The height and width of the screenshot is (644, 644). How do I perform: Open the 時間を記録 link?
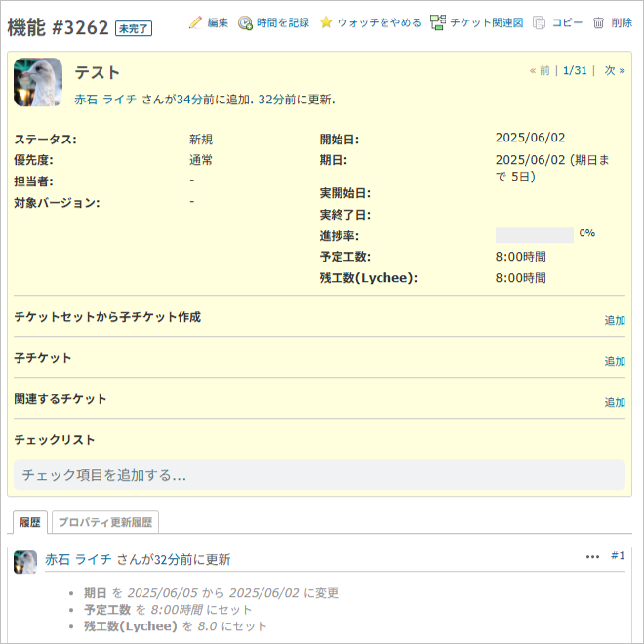[x=283, y=22]
